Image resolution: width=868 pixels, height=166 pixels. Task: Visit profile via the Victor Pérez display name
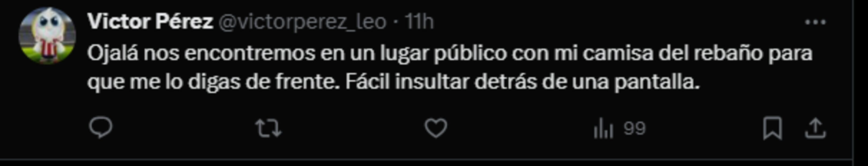tap(150, 22)
